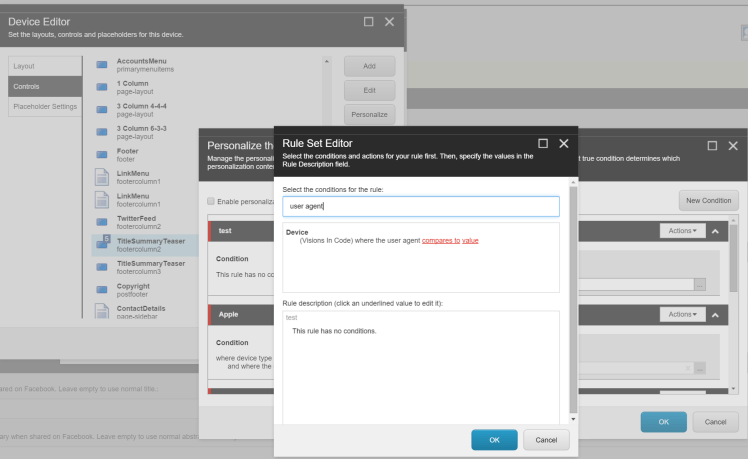Collapse the test rule section
This screenshot has width=748, height=459.
pos(715,231)
